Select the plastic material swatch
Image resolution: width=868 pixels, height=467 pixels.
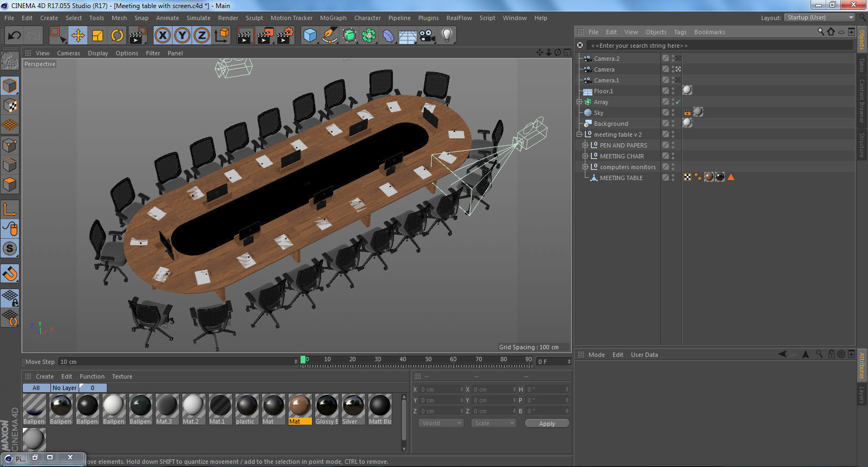pos(247,409)
